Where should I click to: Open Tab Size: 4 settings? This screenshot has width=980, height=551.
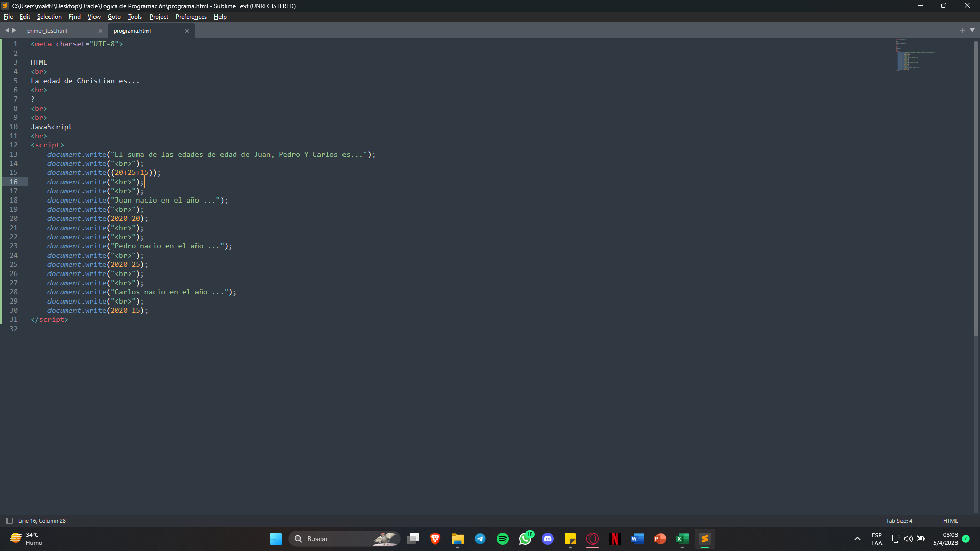pyautogui.click(x=899, y=521)
